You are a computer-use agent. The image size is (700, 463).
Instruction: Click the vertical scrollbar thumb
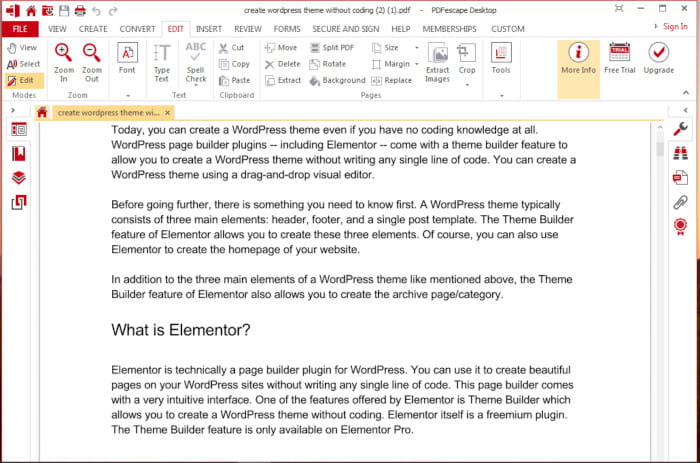coord(660,148)
